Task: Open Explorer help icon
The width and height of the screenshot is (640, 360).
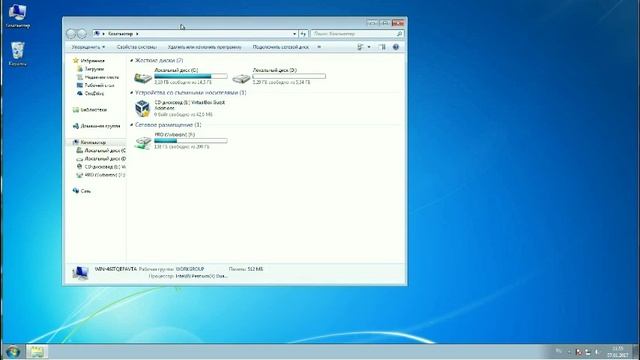Action: pyautogui.click(x=396, y=47)
